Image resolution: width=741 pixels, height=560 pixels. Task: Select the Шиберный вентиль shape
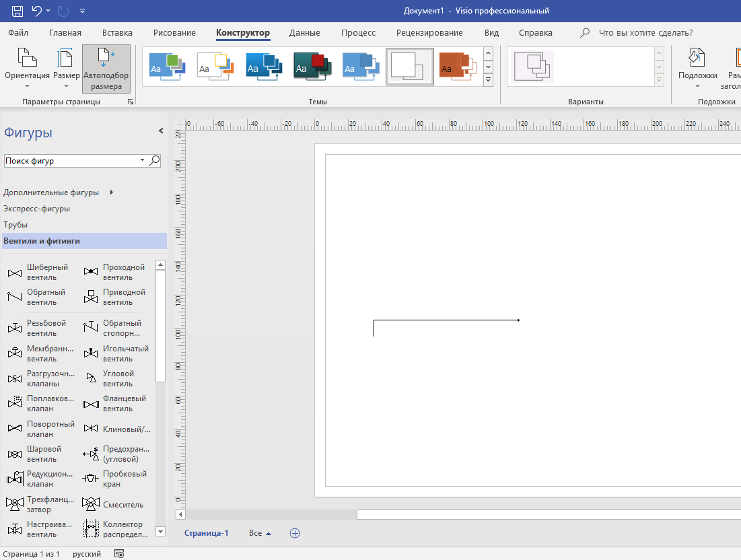click(14, 273)
